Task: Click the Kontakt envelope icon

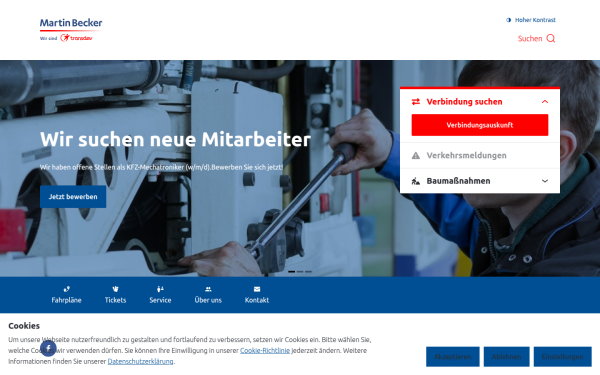Action: tap(257, 289)
